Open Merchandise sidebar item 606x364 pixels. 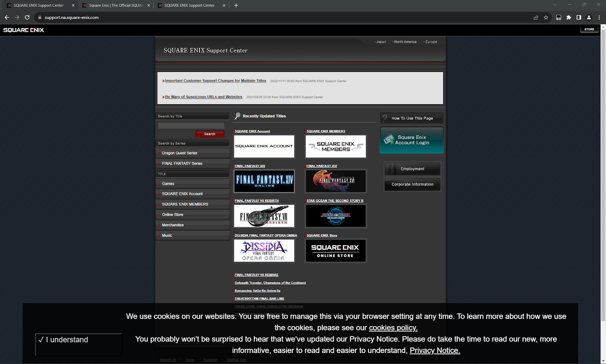click(x=192, y=225)
